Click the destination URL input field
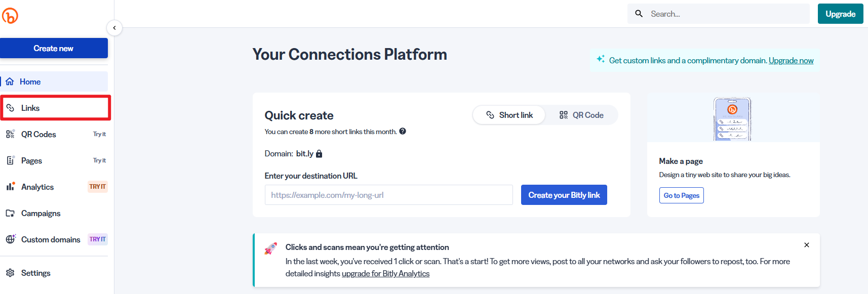Image resolution: width=868 pixels, height=294 pixels. pos(389,195)
